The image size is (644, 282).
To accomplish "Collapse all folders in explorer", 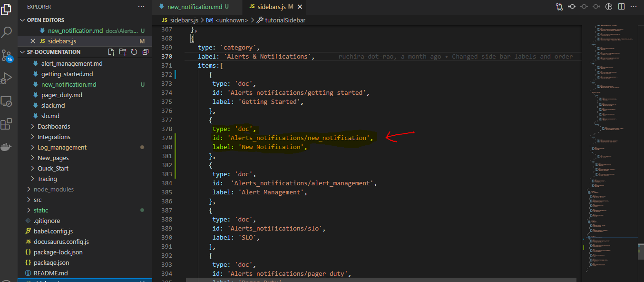I will tap(146, 52).
